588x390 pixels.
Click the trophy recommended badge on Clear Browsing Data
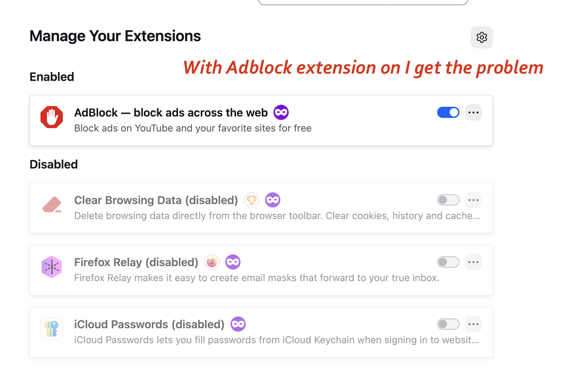pyautogui.click(x=252, y=200)
